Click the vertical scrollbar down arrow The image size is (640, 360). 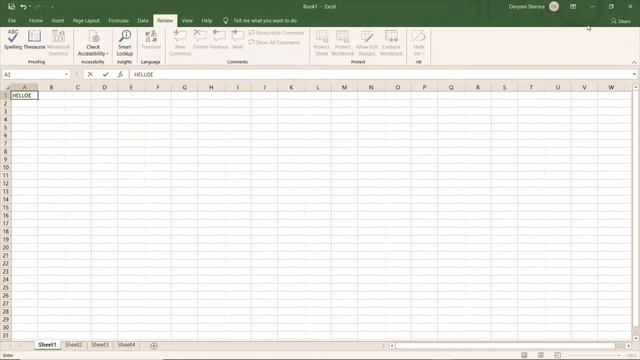[x=636, y=338]
